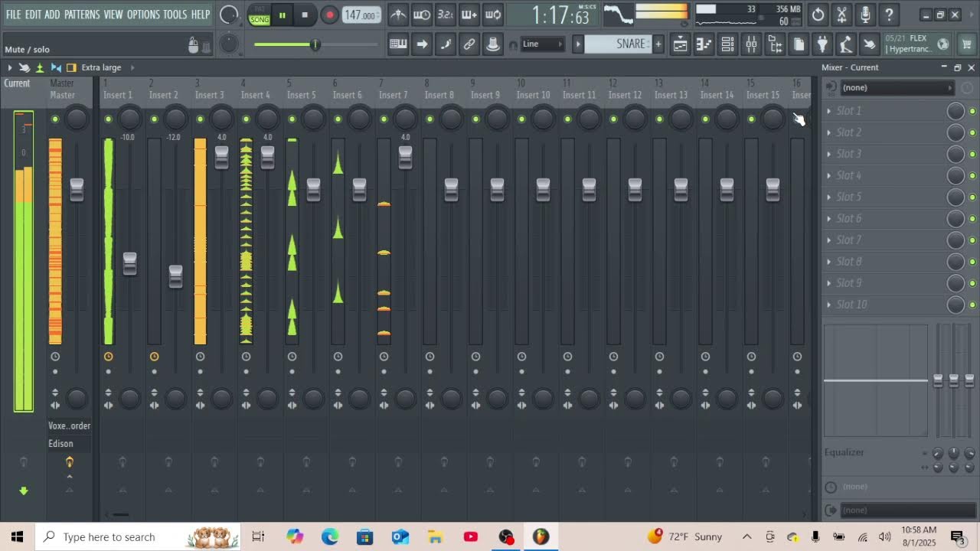Open the Line snap dropdown

pos(542,44)
